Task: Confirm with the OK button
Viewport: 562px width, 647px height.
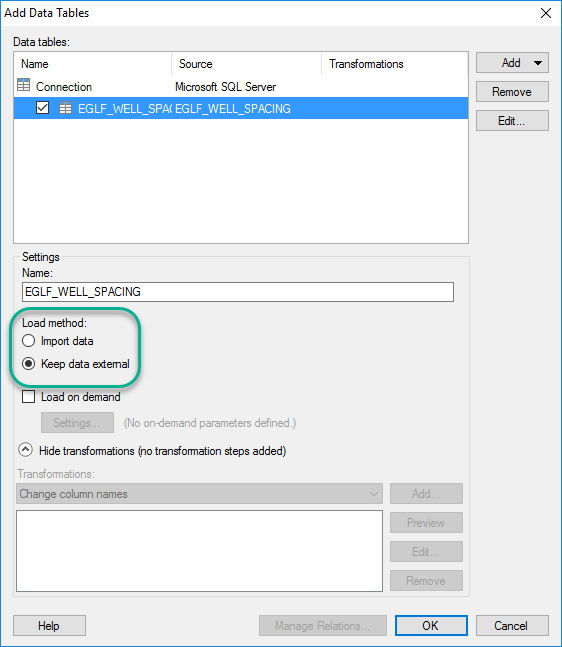Action: coord(431,626)
